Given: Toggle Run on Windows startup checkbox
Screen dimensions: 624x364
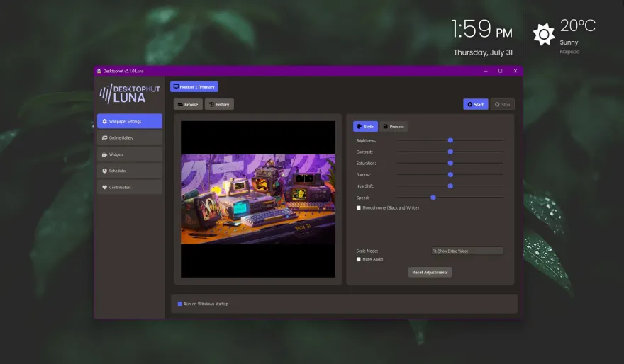Looking at the screenshot, I should coord(180,304).
